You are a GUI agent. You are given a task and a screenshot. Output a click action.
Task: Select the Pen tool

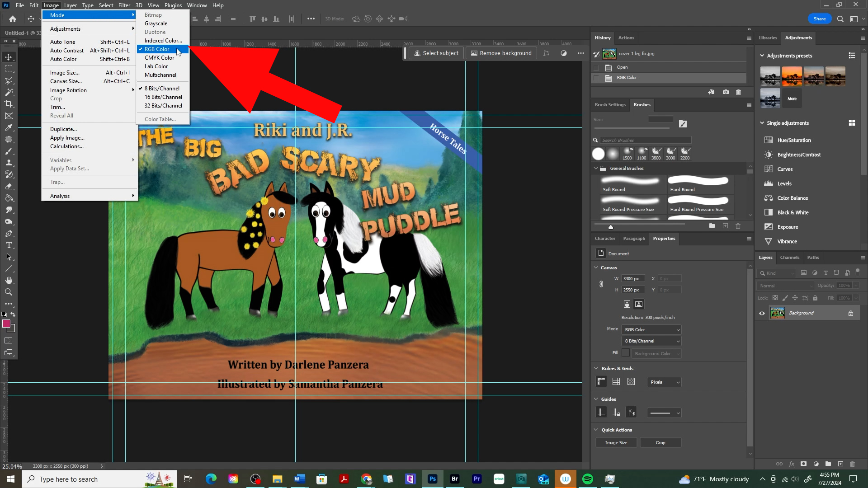pyautogui.click(x=9, y=233)
